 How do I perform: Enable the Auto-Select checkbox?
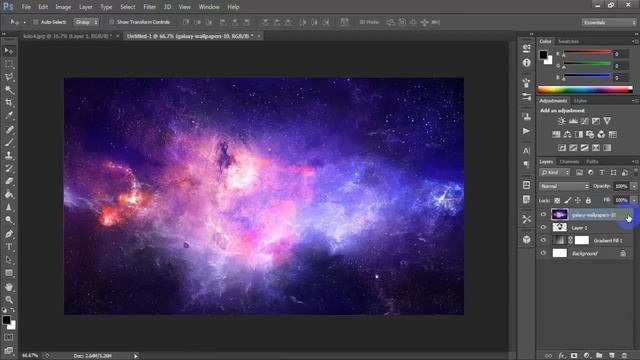click(x=36, y=22)
